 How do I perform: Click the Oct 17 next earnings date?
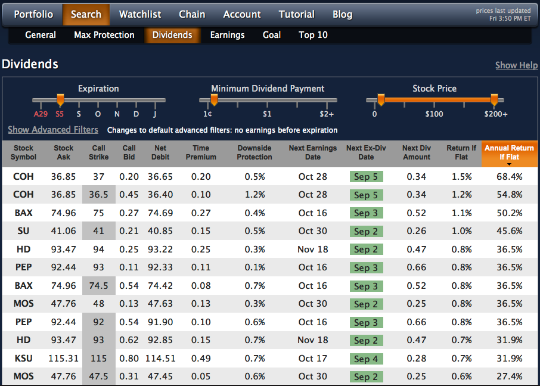coord(313,358)
